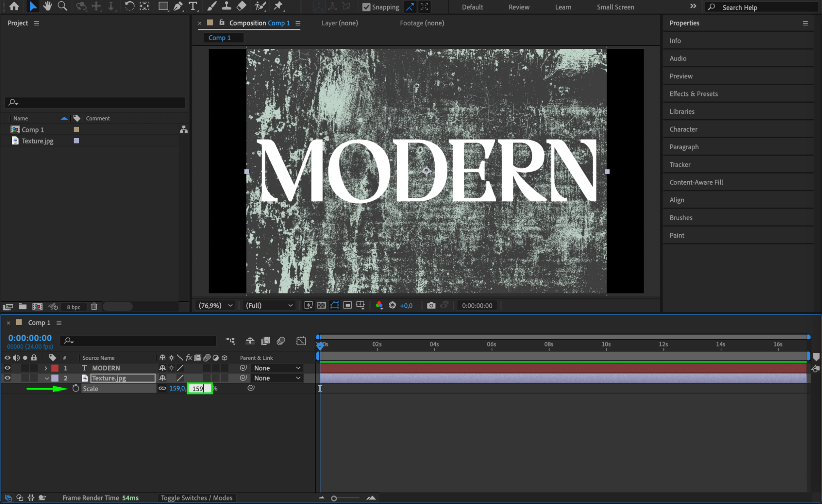Select the Pen tool

178,6
